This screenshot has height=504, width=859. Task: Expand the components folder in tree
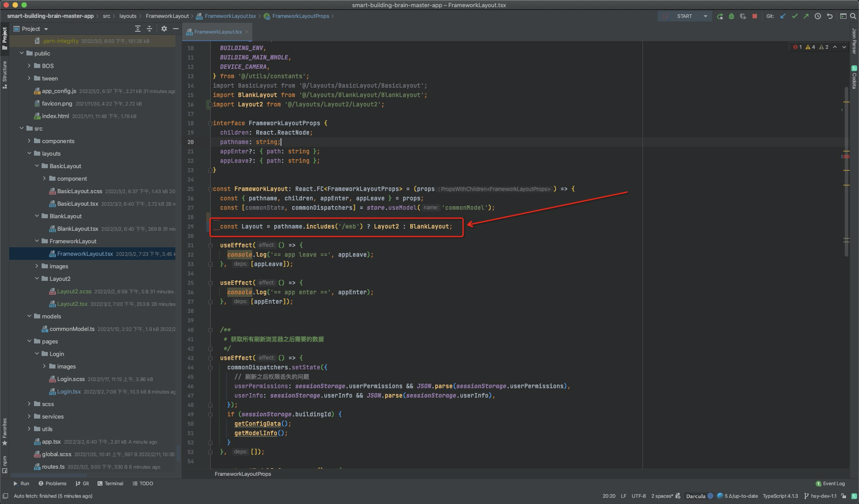[30, 141]
